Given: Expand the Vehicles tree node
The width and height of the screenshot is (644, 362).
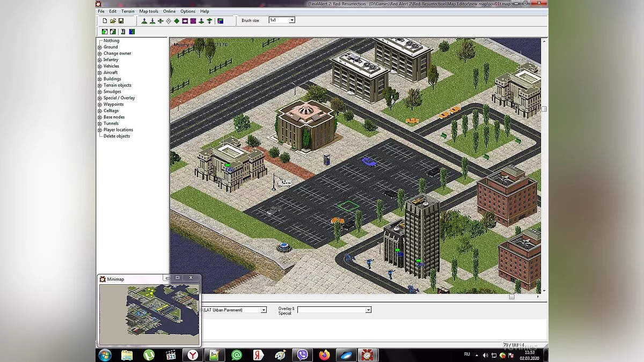Looking at the screenshot, I should point(100,67).
